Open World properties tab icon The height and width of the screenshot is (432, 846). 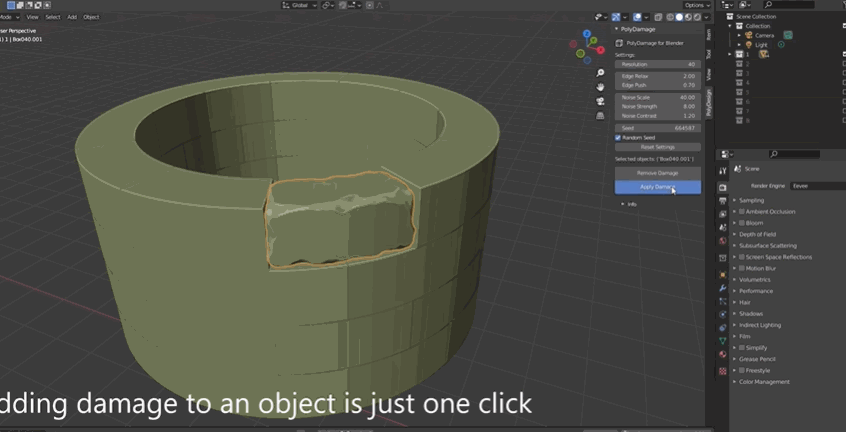coord(723,241)
